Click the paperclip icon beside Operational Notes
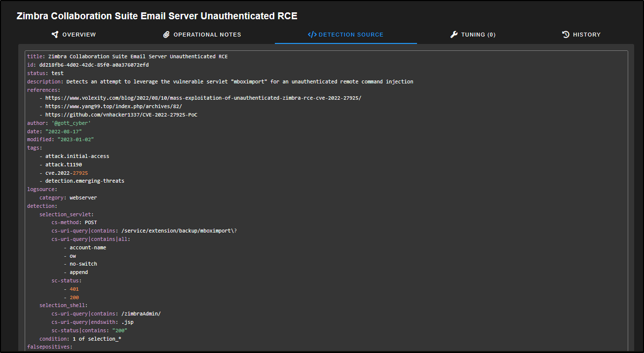644x353 pixels. tap(166, 35)
